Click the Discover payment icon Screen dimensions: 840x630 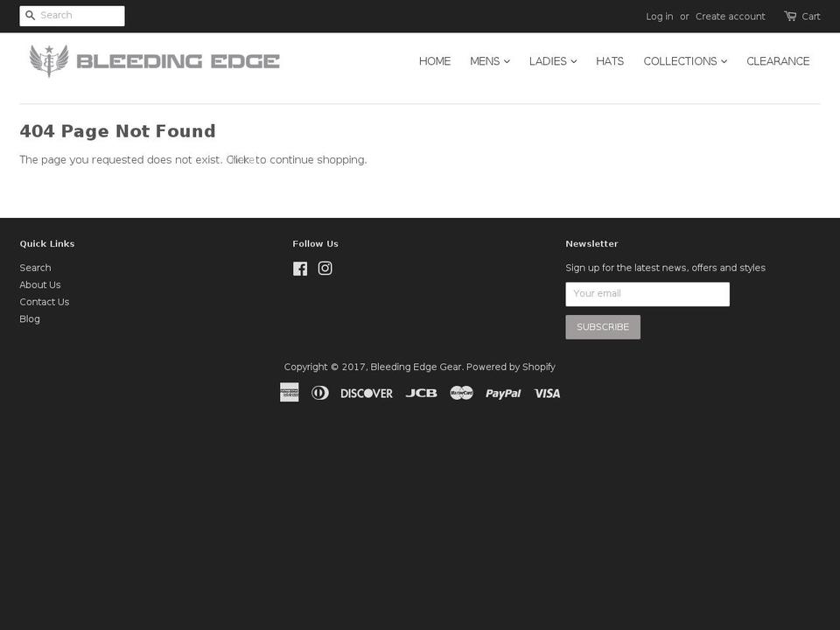coord(367,393)
